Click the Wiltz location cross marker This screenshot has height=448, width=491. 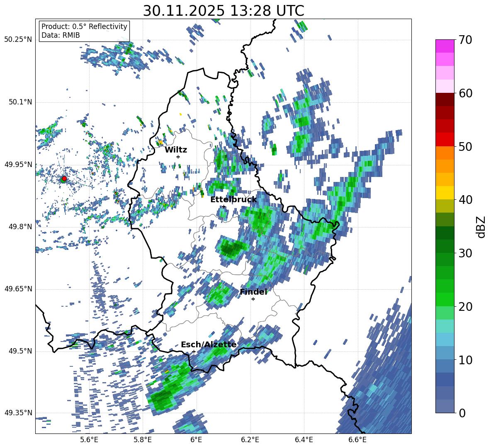(178, 157)
